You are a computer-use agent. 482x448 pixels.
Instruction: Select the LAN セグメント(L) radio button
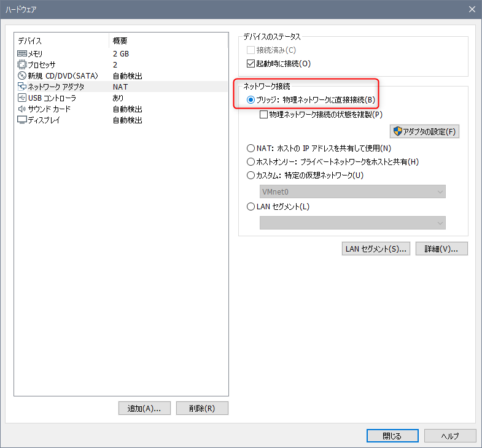point(251,206)
